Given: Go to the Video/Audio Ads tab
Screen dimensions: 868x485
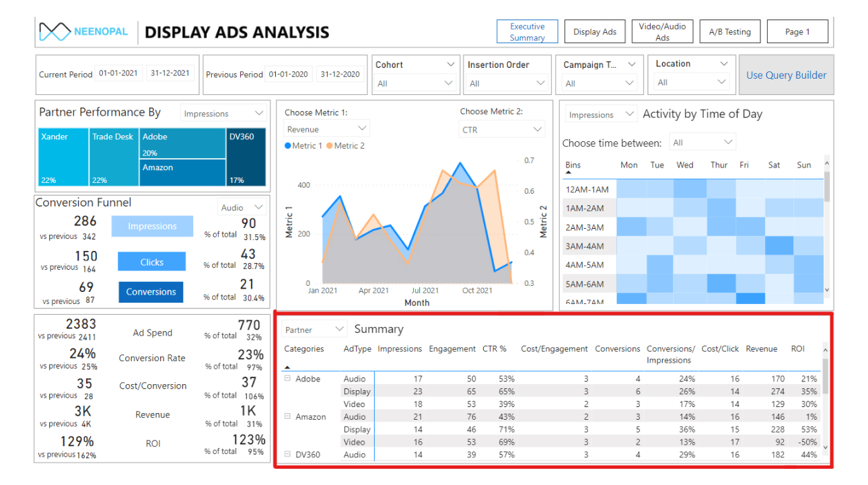Looking at the screenshot, I should click(662, 32).
